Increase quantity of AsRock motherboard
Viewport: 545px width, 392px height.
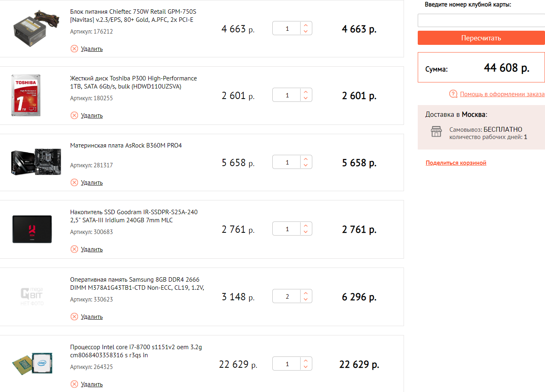tap(306, 159)
